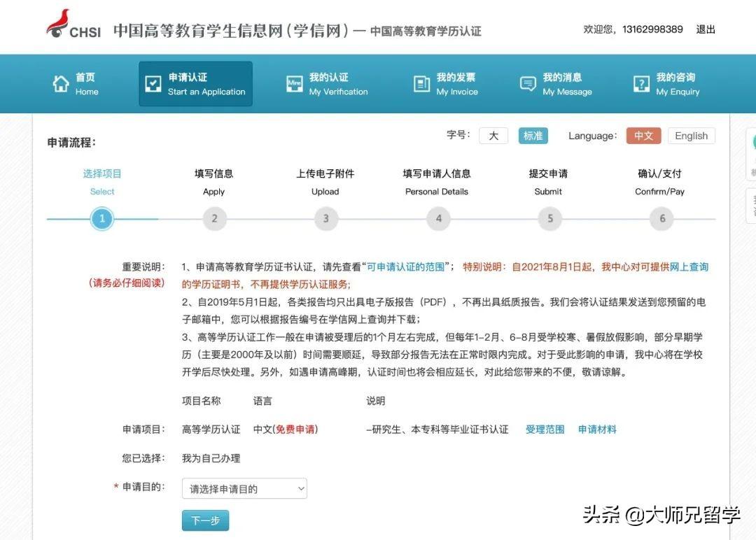
Task: Click the 选择项目 Select step label
Action: pyautogui.click(x=101, y=182)
